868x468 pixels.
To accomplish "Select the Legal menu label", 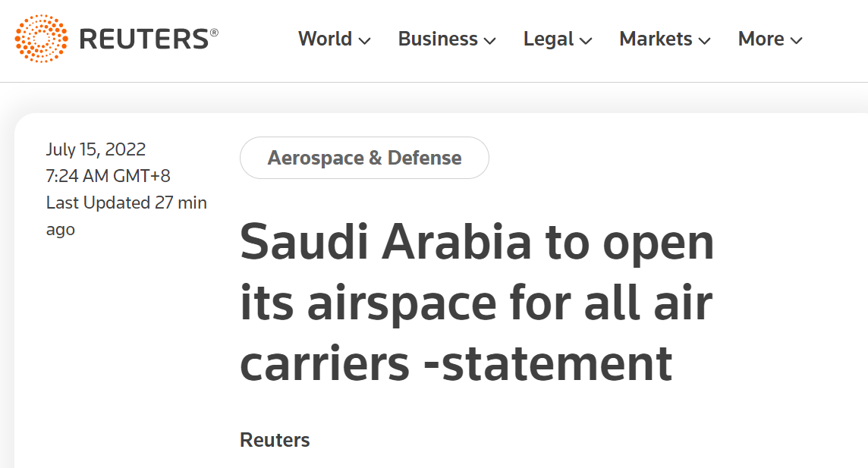I will 549,39.
